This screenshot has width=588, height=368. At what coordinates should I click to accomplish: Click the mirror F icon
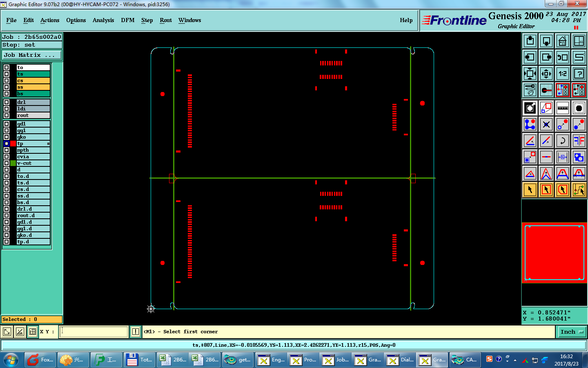coord(579,141)
